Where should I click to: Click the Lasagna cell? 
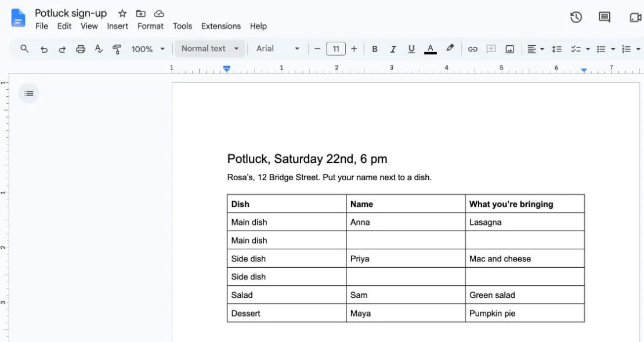coord(525,221)
